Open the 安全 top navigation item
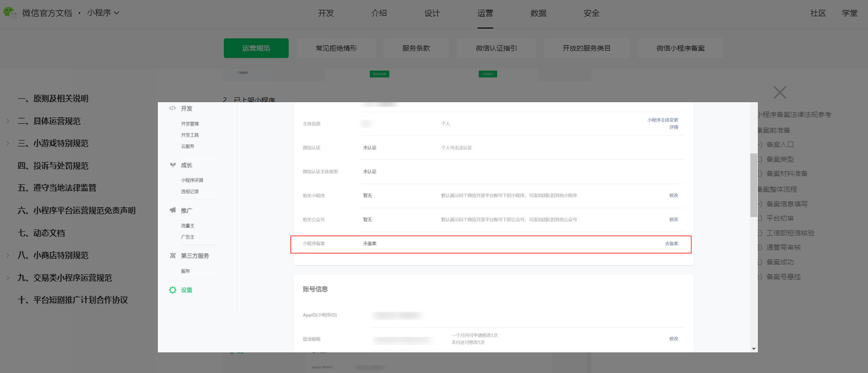This screenshot has width=868, height=373. pos(592,13)
